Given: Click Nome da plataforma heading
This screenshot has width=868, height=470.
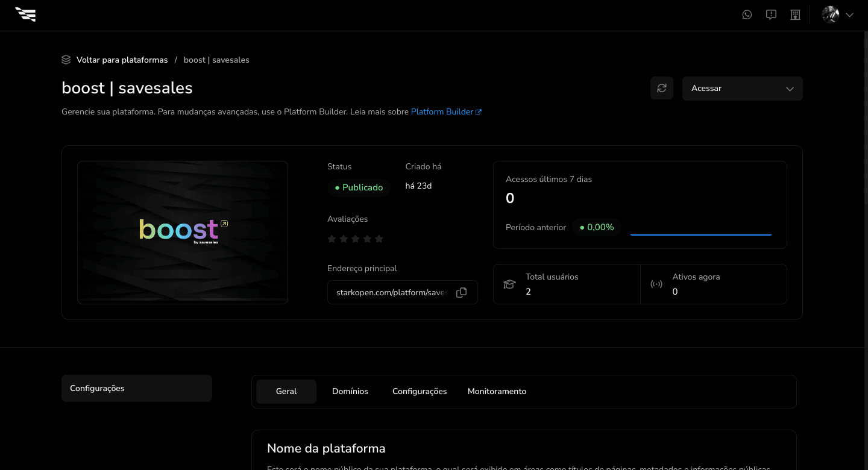Looking at the screenshot, I should pyautogui.click(x=326, y=448).
